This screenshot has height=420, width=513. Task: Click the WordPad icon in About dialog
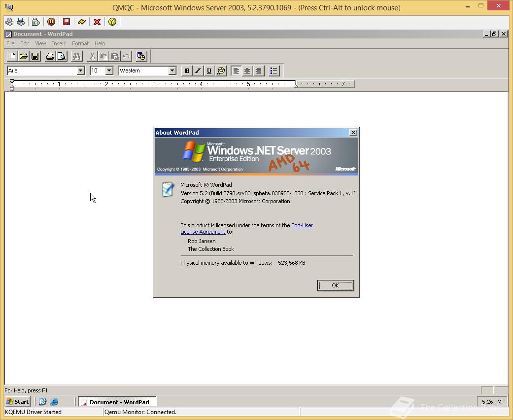point(168,189)
